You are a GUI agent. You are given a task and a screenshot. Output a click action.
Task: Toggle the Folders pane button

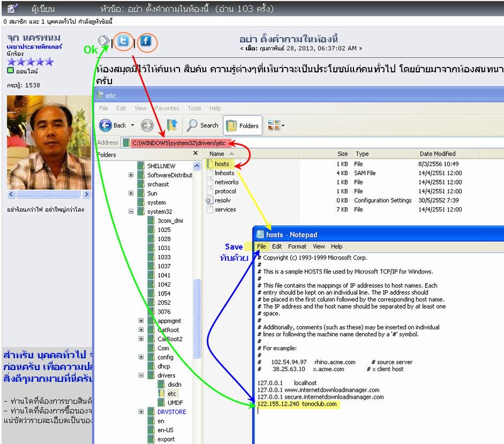(x=243, y=125)
